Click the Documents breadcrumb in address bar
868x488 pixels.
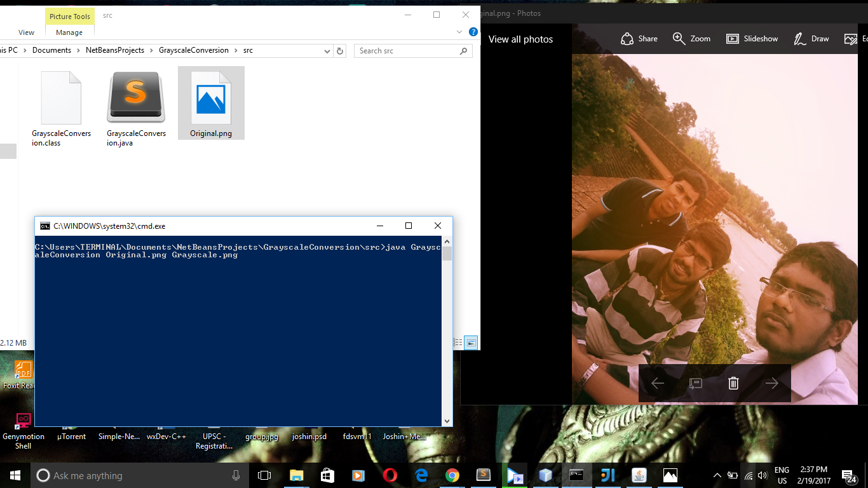point(51,50)
